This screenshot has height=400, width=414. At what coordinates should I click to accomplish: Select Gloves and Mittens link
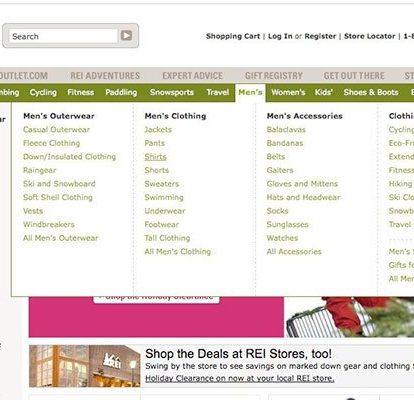[302, 184]
